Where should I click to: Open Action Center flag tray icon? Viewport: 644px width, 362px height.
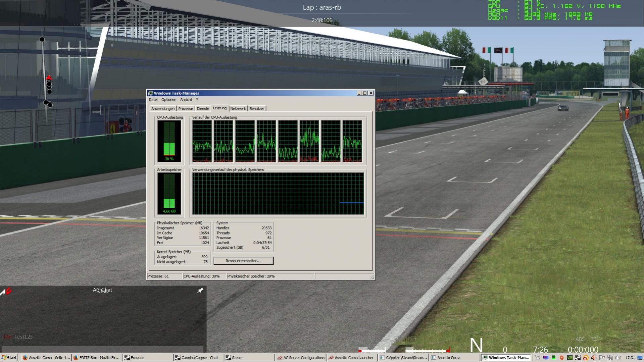tap(602, 358)
